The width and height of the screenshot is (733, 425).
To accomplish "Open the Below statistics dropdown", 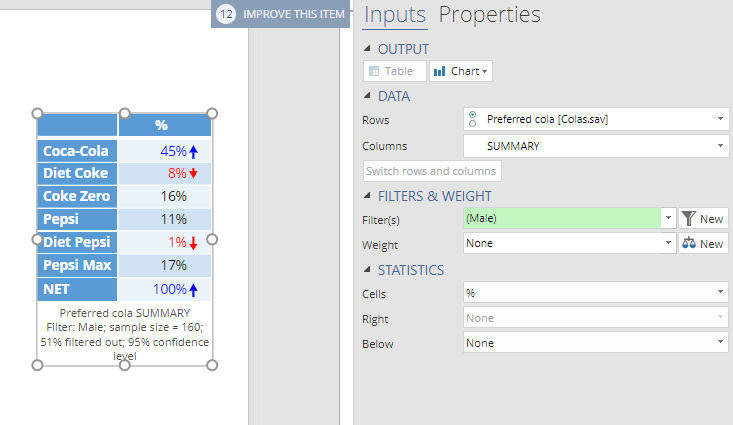I will [596, 343].
